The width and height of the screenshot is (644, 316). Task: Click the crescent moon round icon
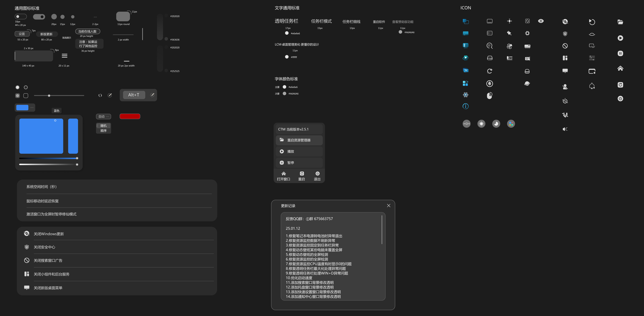(496, 124)
